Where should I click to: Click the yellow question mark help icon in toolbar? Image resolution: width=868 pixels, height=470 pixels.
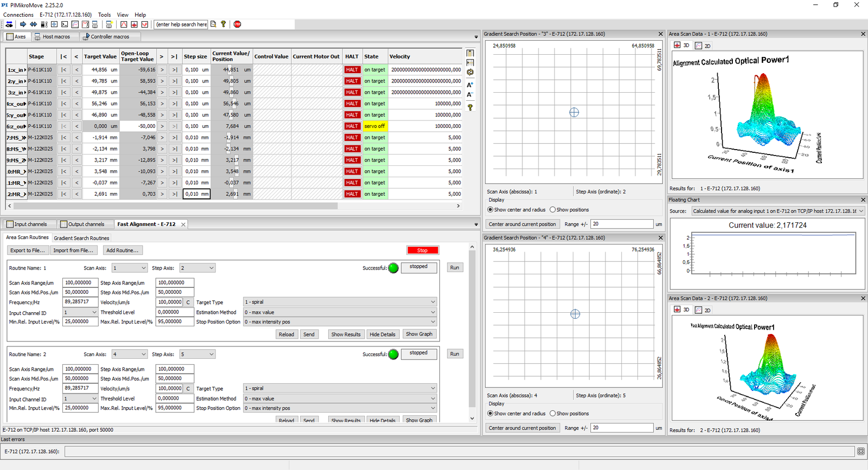click(x=223, y=24)
